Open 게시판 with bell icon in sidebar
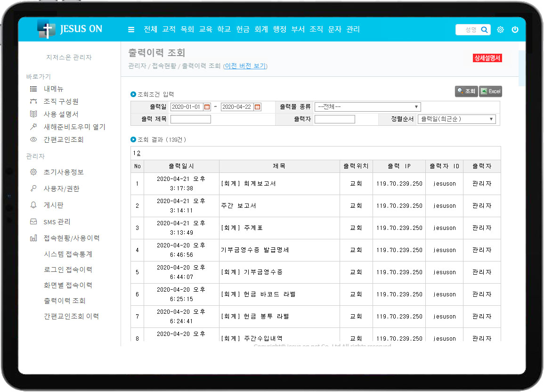This screenshot has width=544, height=392. point(53,205)
